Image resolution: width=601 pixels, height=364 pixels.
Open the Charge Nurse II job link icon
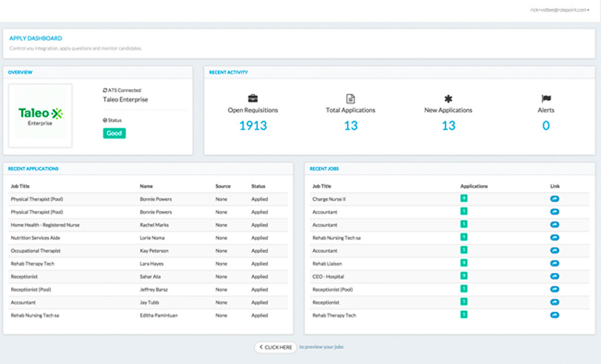554,199
